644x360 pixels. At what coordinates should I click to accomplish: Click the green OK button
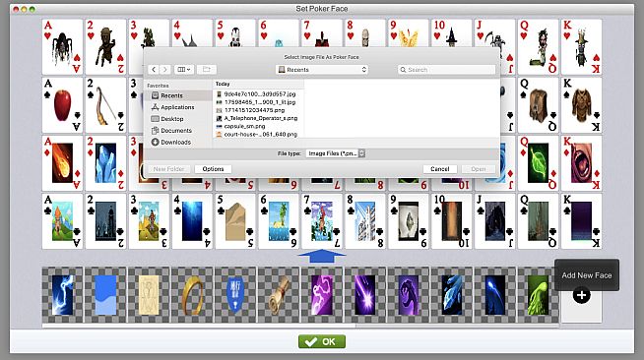click(322, 341)
